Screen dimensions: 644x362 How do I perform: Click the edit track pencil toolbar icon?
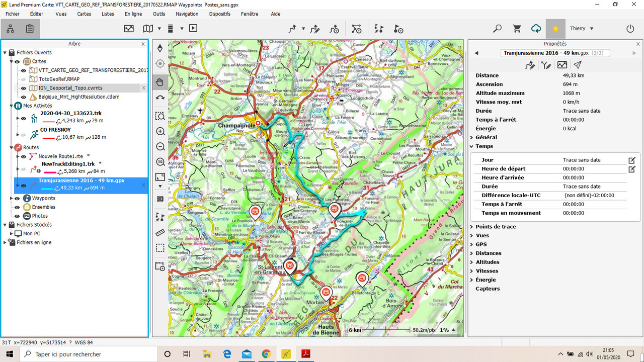315,29
